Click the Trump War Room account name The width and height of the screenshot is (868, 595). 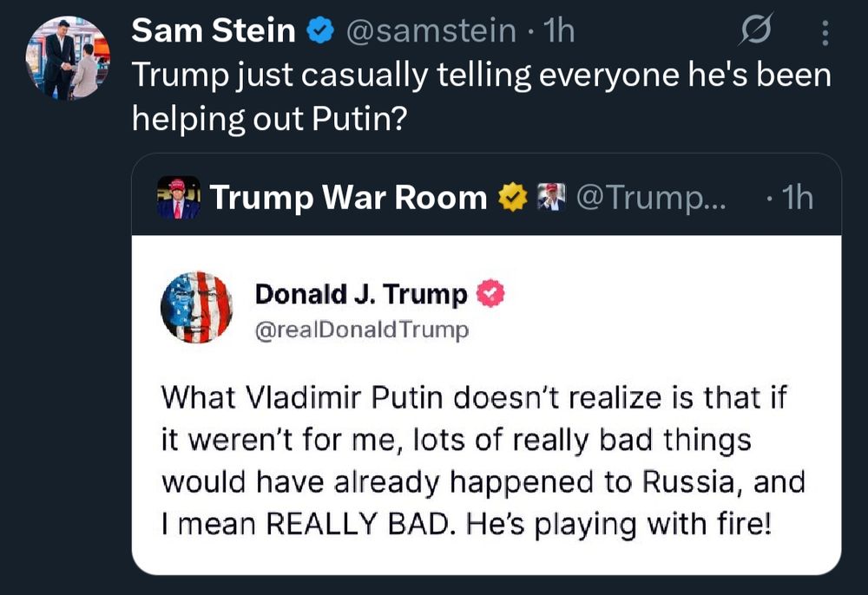pos(348,198)
